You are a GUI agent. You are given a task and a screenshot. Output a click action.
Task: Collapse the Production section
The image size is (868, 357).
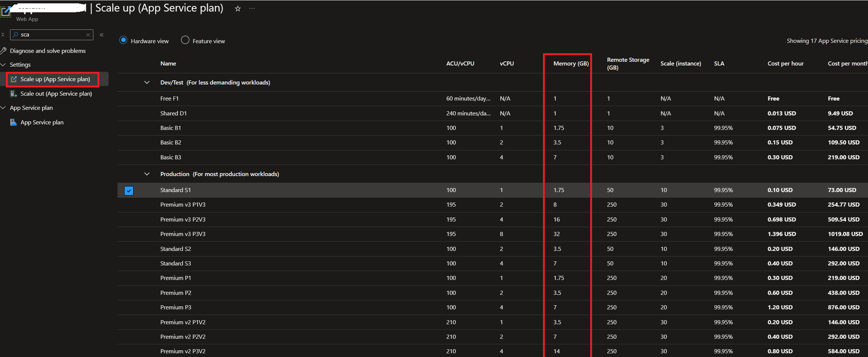pyautogui.click(x=147, y=174)
